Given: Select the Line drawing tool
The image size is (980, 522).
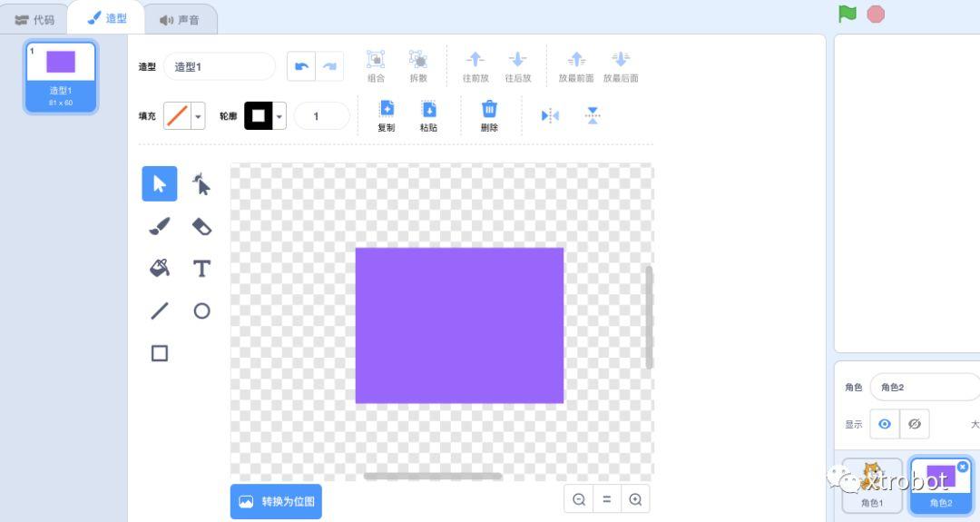Looking at the screenshot, I should point(160,311).
